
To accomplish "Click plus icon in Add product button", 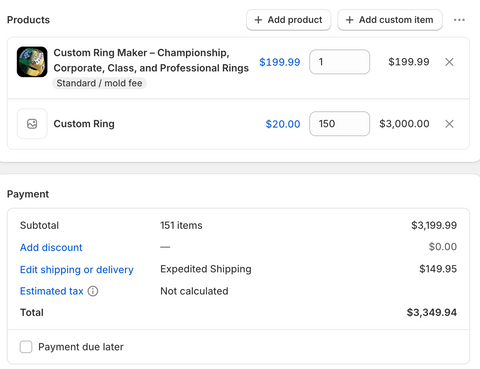I will [x=258, y=20].
